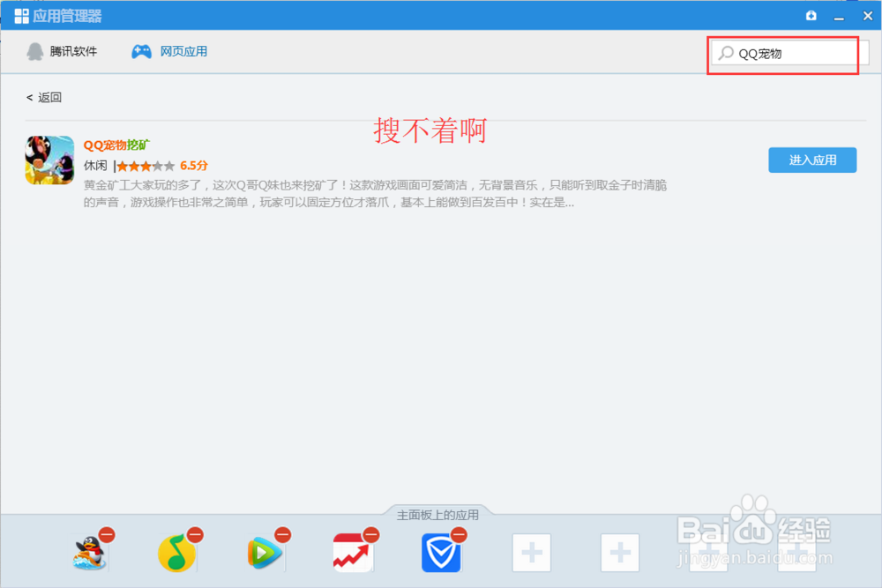Click the QQ宠物挖矿 title link
Screen dimensions: 882x588
[x=116, y=145]
